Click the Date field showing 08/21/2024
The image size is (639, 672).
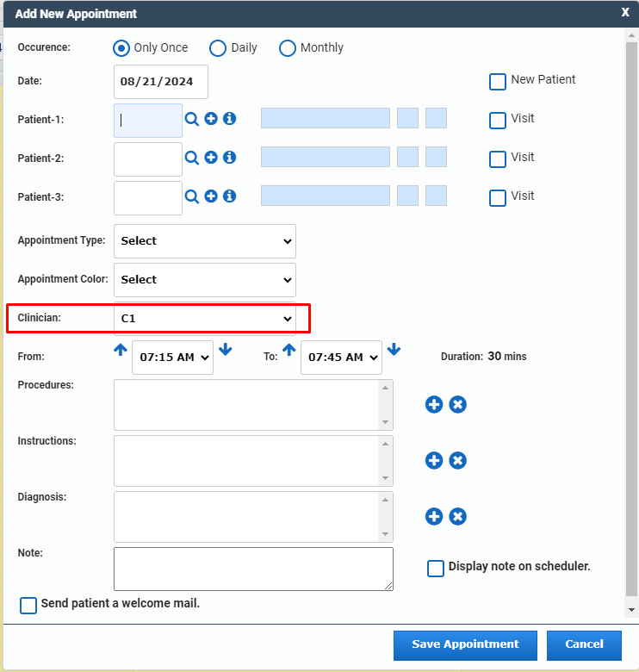coord(161,82)
